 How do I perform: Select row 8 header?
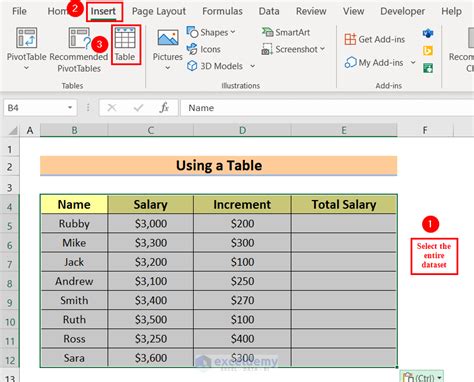[x=10, y=283]
